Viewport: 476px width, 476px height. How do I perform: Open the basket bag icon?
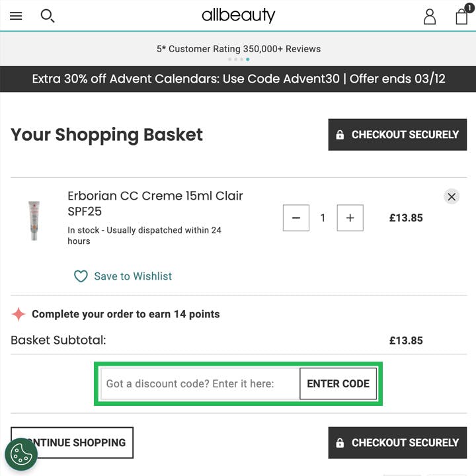[462, 17]
